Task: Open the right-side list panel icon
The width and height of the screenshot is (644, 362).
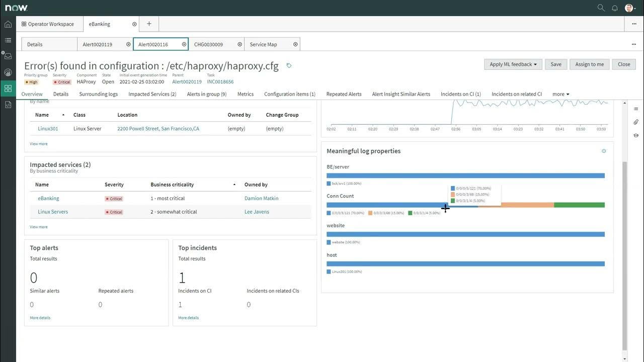Action: (636, 109)
